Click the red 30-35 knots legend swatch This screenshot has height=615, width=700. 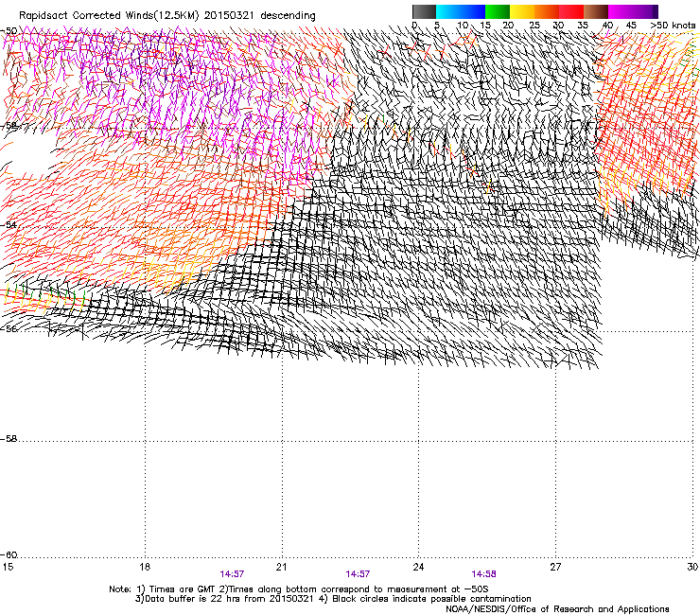pos(571,11)
